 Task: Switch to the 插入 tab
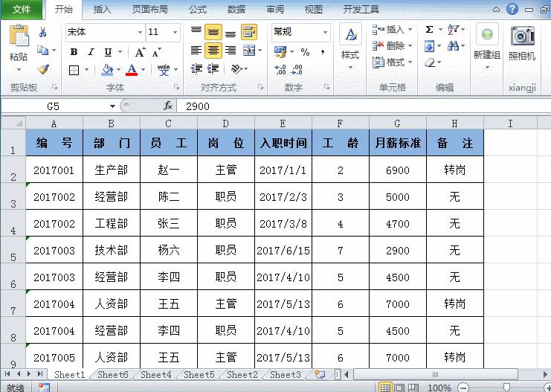pyautogui.click(x=103, y=10)
